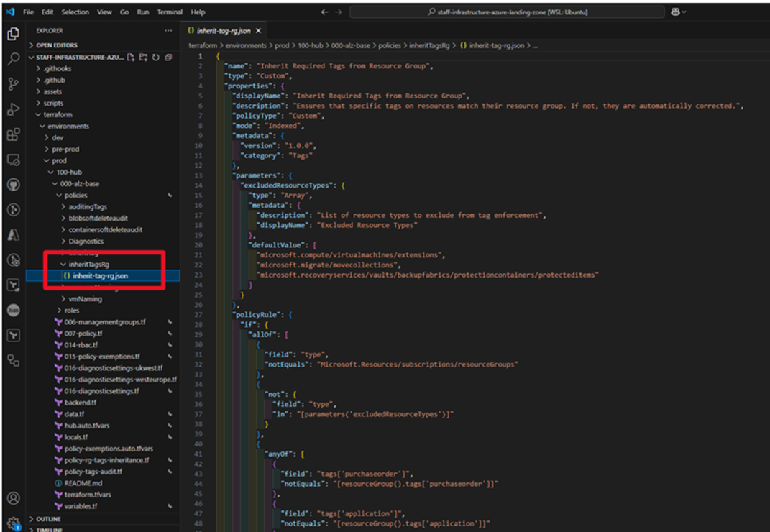Screen dimensions: 770x532
Task: Open the File menu
Action: pyautogui.click(x=29, y=12)
